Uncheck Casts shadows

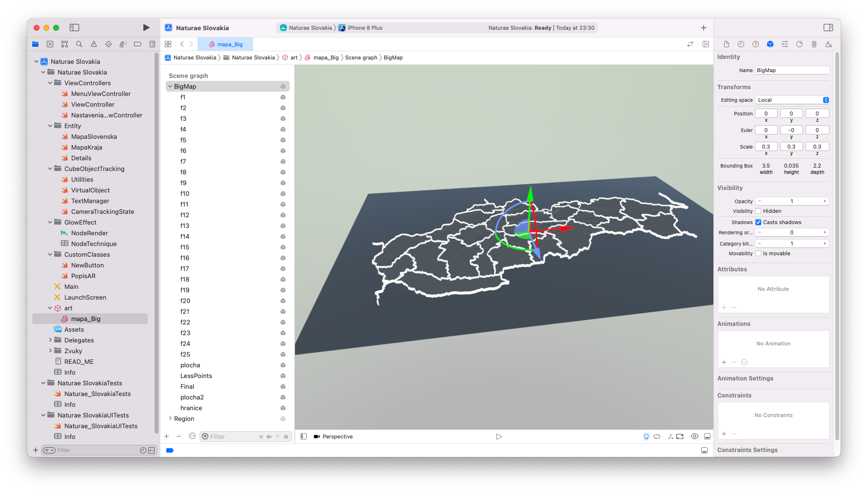[x=758, y=222]
